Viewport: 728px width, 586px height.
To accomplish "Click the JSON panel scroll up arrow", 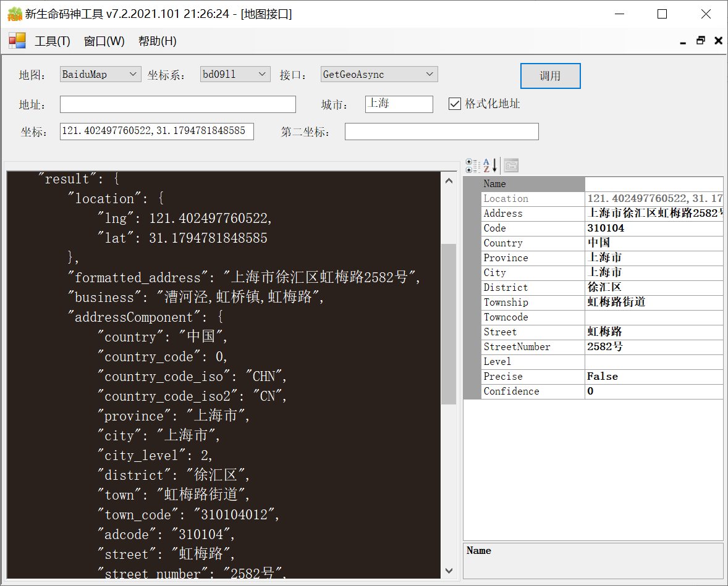I will [x=449, y=181].
